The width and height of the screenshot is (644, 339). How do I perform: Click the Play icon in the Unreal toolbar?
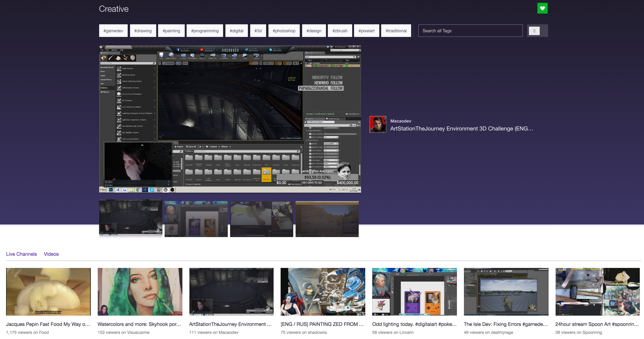(245, 55)
